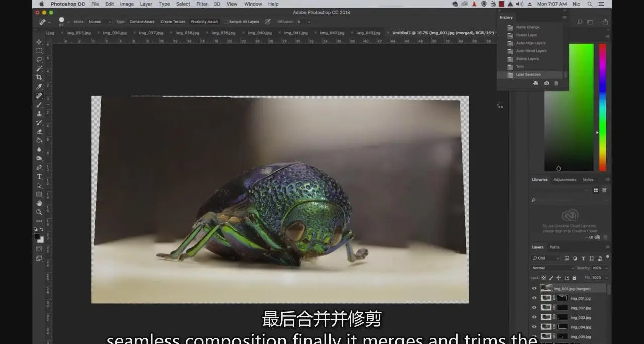Switch Libraries to list view

[x=604, y=190]
